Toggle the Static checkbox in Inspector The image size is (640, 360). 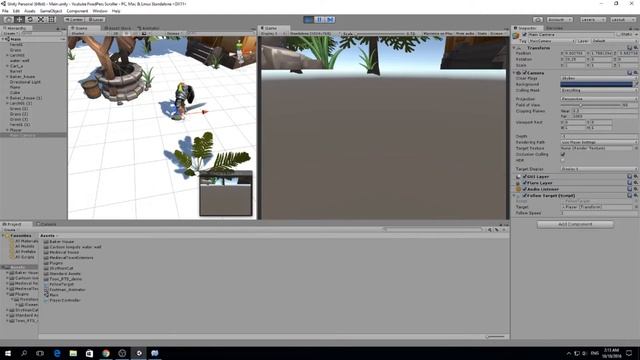click(x=618, y=35)
